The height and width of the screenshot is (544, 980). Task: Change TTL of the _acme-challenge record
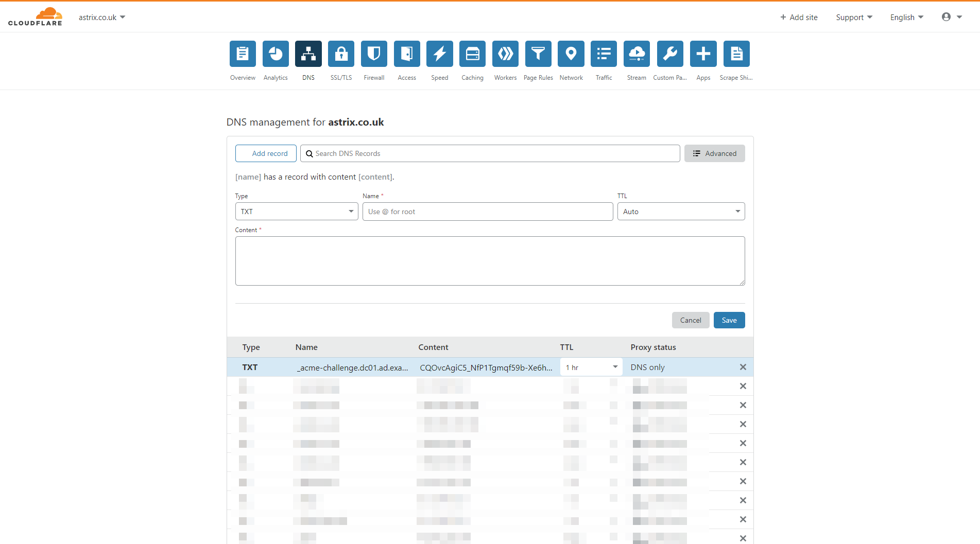pyautogui.click(x=591, y=367)
